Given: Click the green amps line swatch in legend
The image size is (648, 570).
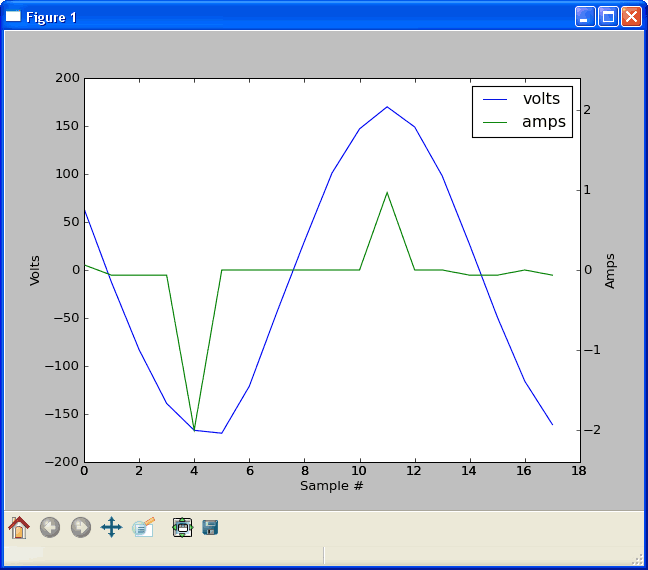Looking at the screenshot, I should tap(495, 122).
